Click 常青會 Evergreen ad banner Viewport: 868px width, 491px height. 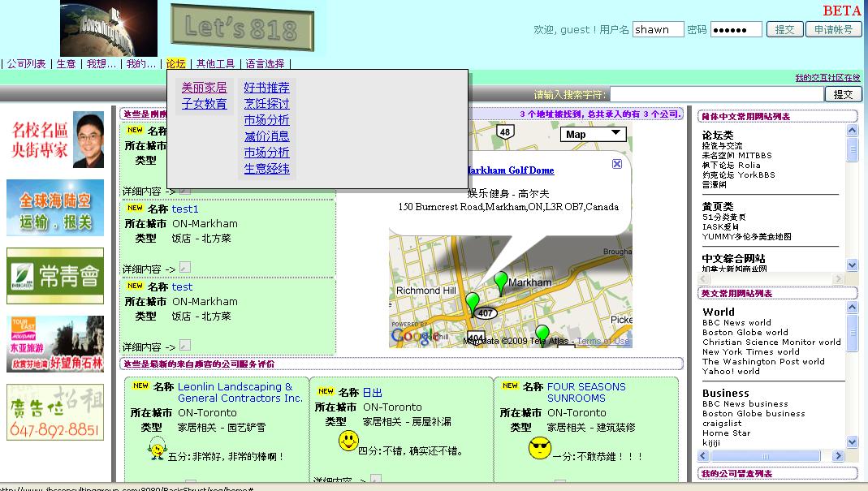55,276
